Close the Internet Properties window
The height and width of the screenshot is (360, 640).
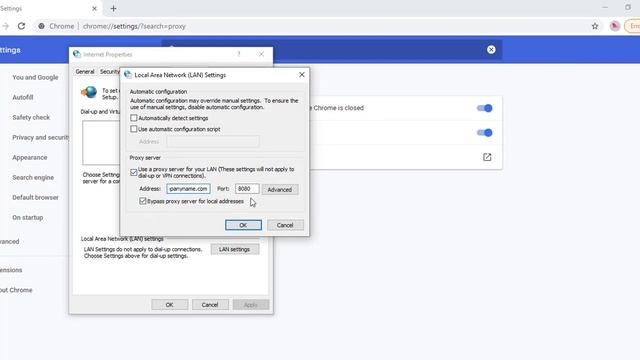pos(261,54)
